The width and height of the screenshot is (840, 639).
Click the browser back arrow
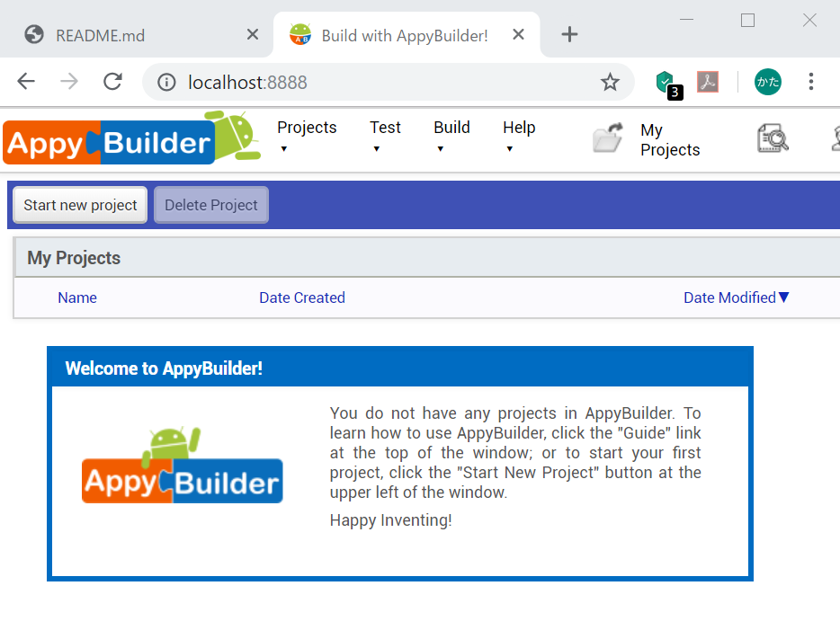click(x=26, y=82)
